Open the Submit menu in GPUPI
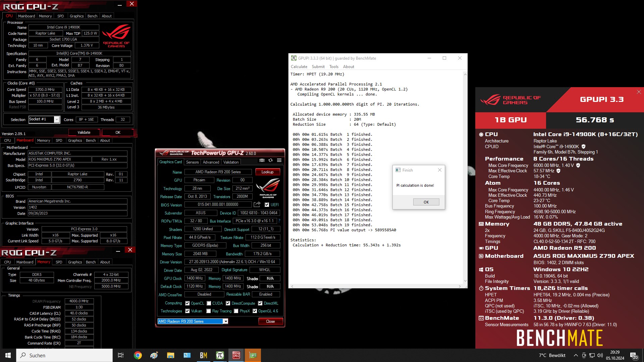644x362 pixels. 318,67
